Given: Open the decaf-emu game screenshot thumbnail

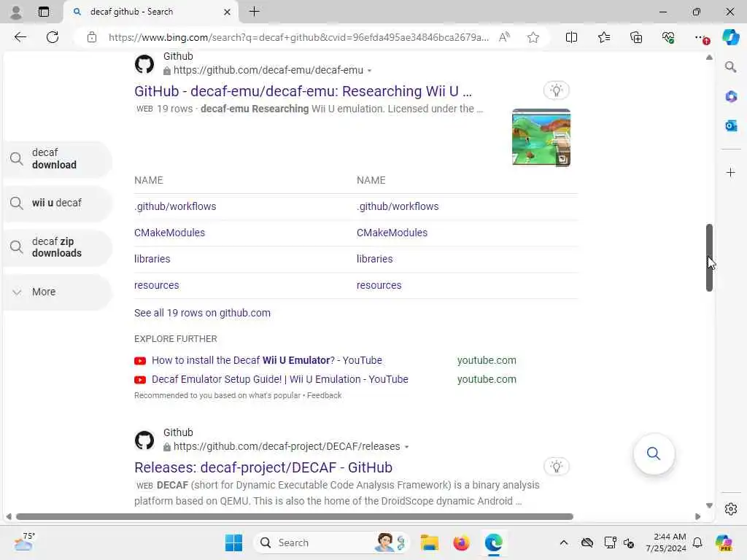Looking at the screenshot, I should pos(541,137).
